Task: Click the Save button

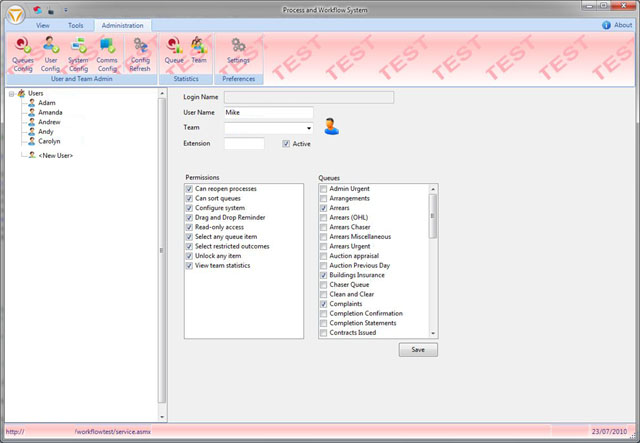Action: pyautogui.click(x=418, y=349)
